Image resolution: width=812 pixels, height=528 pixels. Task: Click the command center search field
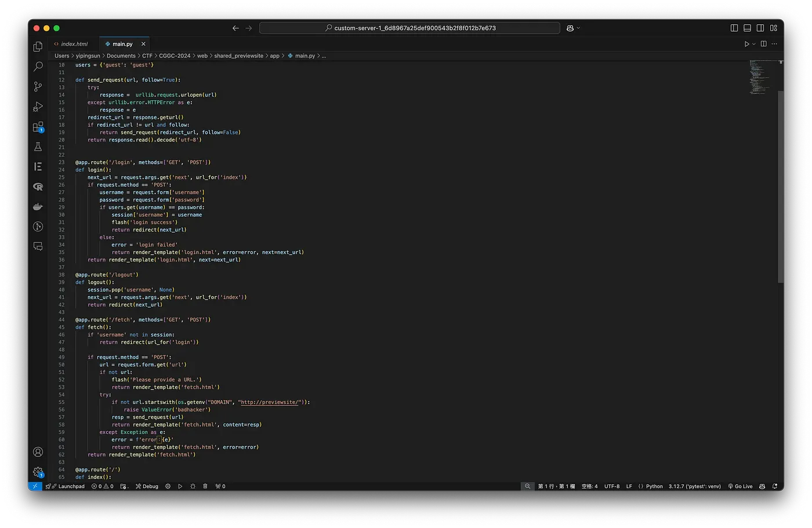pyautogui.click(x=409, y=28)
